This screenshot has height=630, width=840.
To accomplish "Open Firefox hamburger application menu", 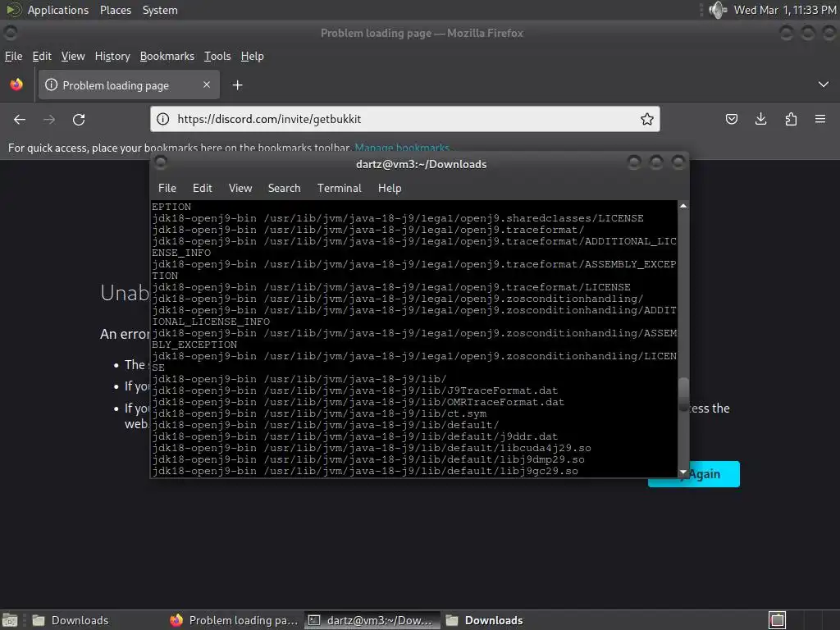I will tap(820, 119).
